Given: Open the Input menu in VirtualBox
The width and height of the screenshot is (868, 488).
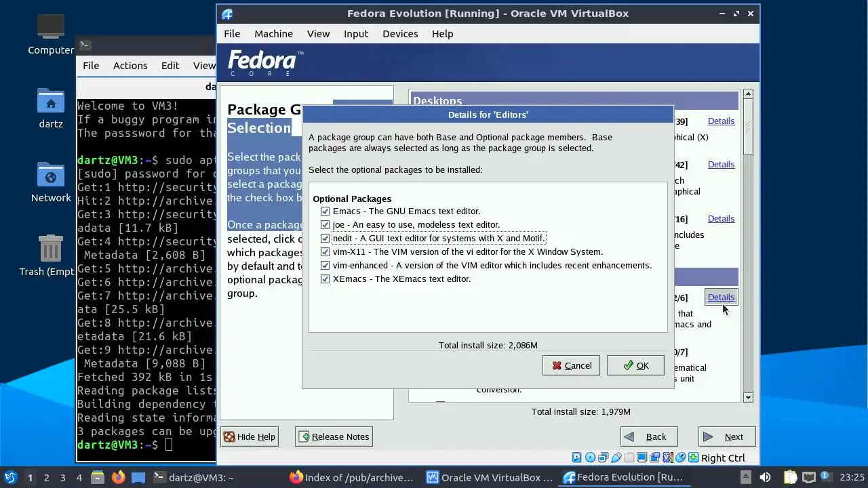Looking at the screenshot, I should click(x=356, y=33).
